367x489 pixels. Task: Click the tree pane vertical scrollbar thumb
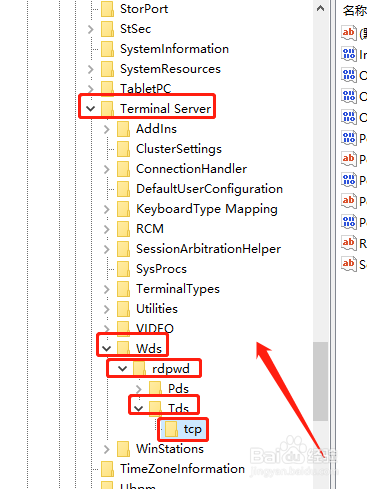(x=320, y=381)
